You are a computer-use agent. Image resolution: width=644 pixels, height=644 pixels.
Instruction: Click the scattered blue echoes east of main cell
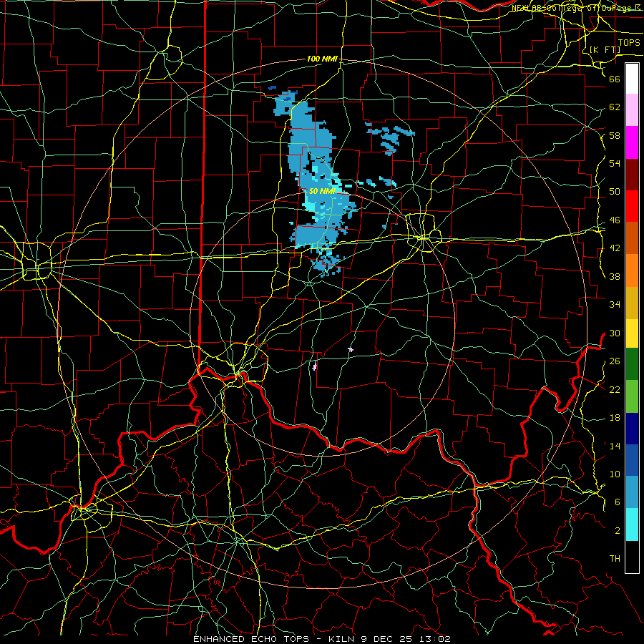(389, 137)
